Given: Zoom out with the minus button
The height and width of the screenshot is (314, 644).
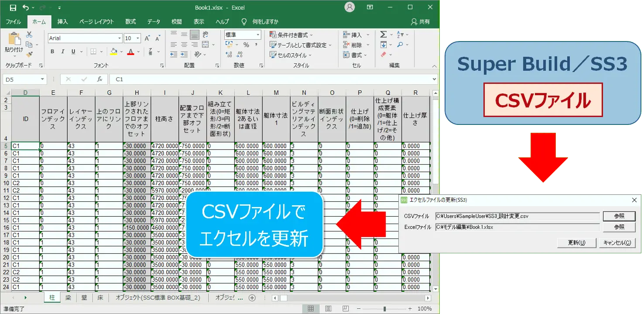Looking at the screenshot, I should [360, 309].
